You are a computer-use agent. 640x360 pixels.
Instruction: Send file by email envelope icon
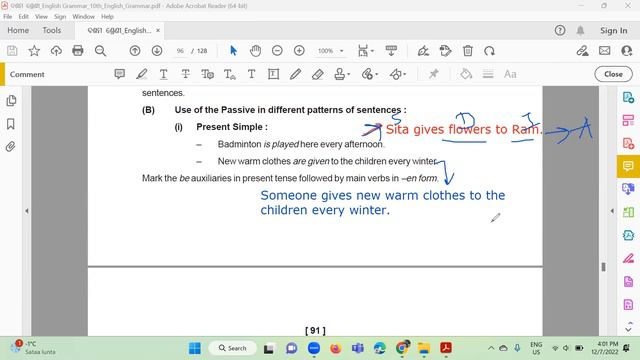(x=604, y=51)
